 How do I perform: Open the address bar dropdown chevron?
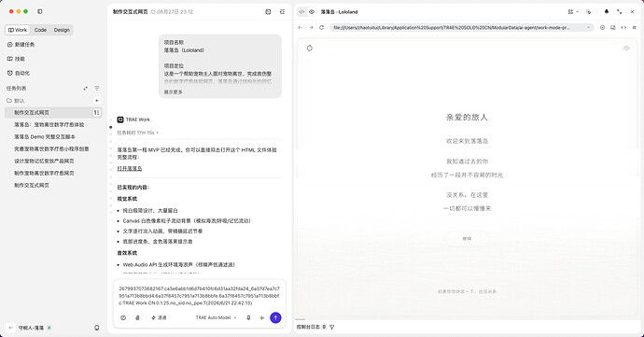pyautogui.click(x=588, y=27)
